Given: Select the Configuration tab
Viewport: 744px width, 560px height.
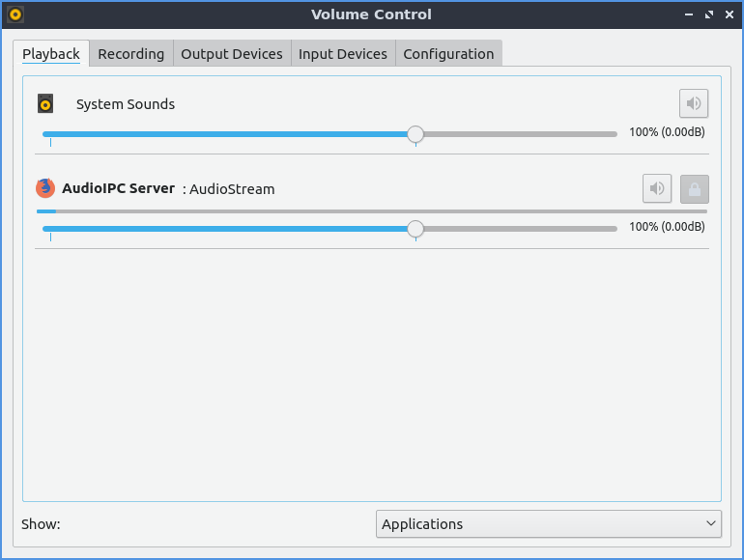Looking at the screenshot, I should (448, 54).
